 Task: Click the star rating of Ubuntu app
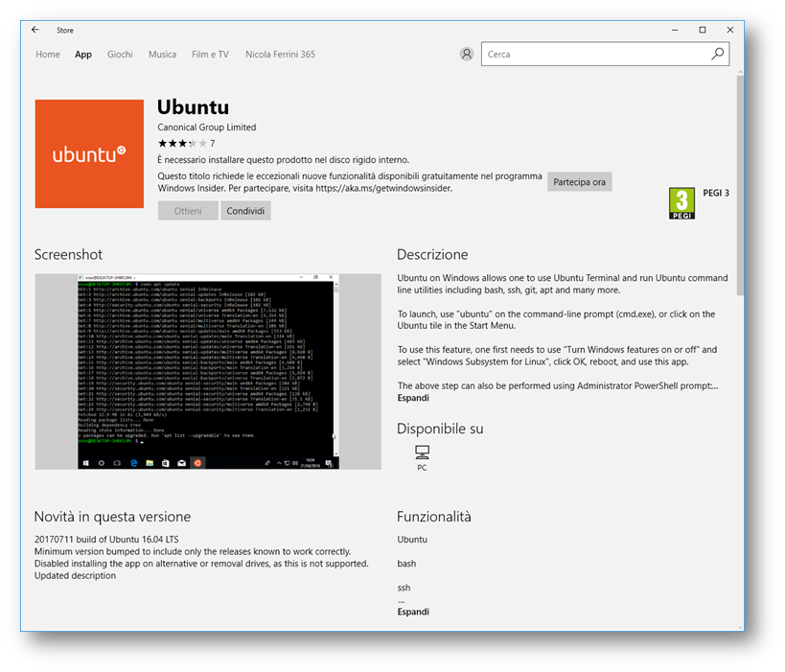pyautogui.click(x=182, y=144)
